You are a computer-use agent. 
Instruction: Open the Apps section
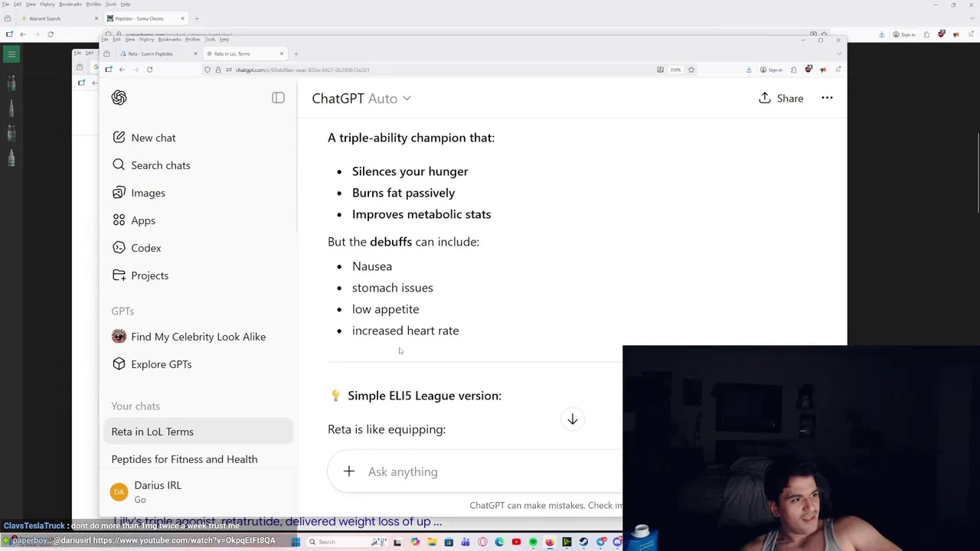(198, 220)
